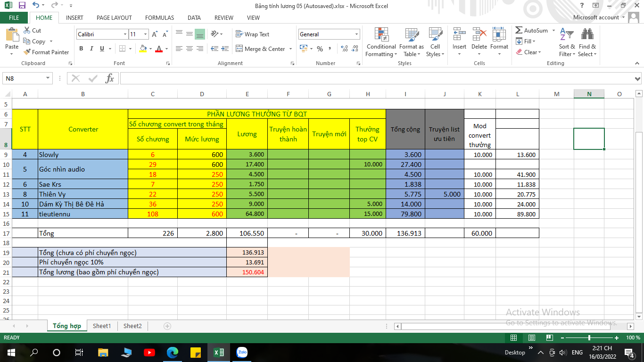Toggle Bold formatting
This screenshot has width=644, height=362.
[81, 49]
